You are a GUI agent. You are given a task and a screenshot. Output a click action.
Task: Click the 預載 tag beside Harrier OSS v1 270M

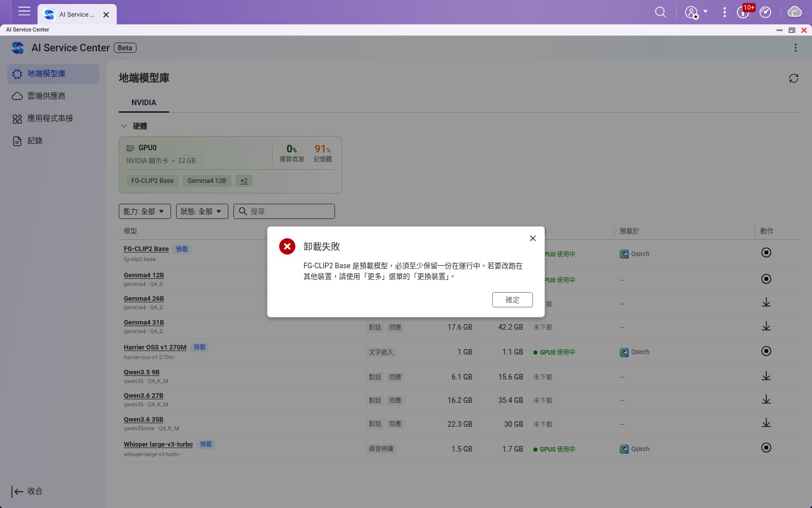(x=199, y=347)
